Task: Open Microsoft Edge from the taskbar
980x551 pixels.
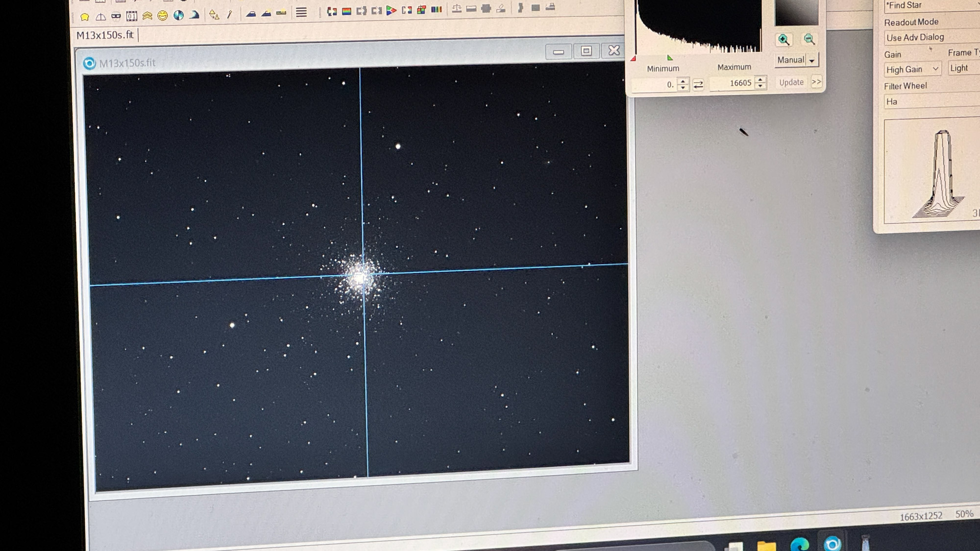Action: click(x=800, y=544)
